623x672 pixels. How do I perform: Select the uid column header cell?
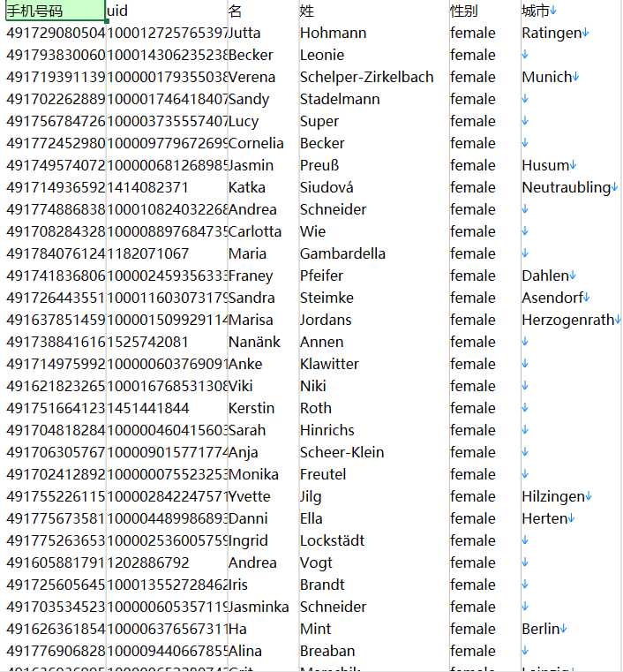tap(167, 11)
